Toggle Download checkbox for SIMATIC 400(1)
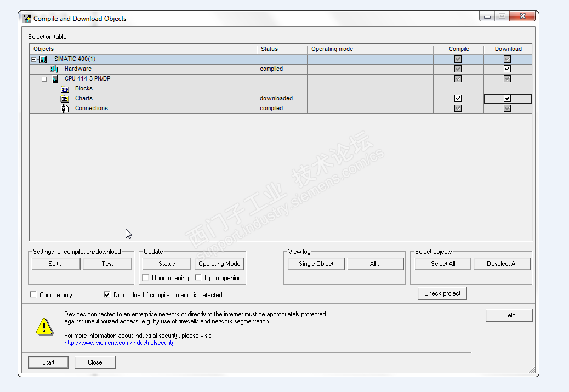Image resolution: width=569 pixels, height=392 pixels. (507, 59)
